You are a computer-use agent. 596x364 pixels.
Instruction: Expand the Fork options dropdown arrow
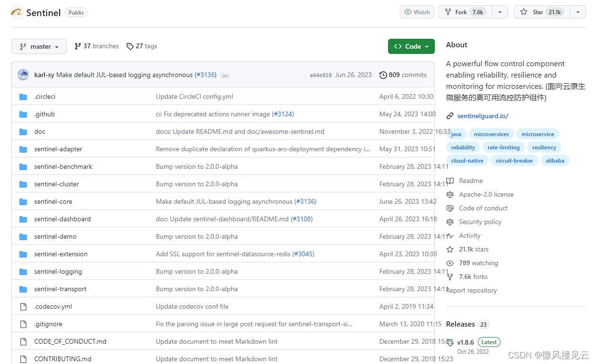point(500,12)
